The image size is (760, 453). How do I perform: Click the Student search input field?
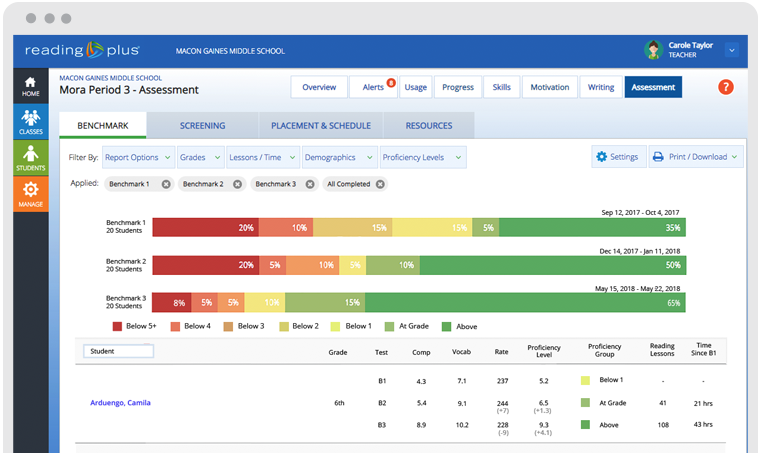(119, 351)
